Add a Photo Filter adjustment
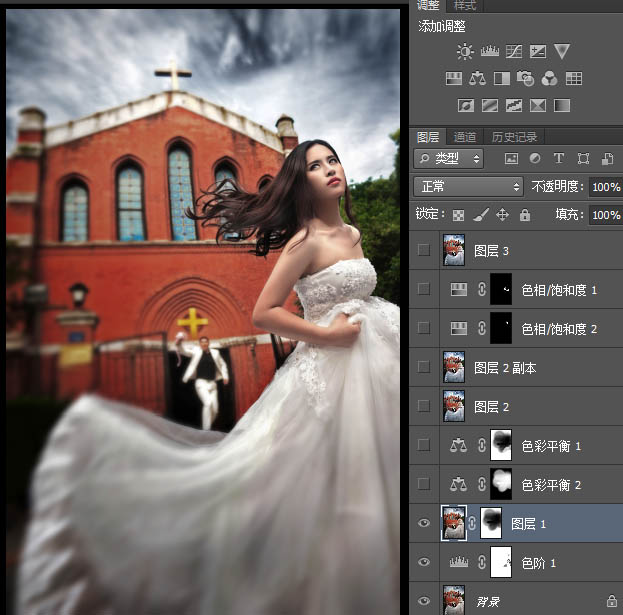The height and width of the screenshot is (615, 623). [525, 78]
